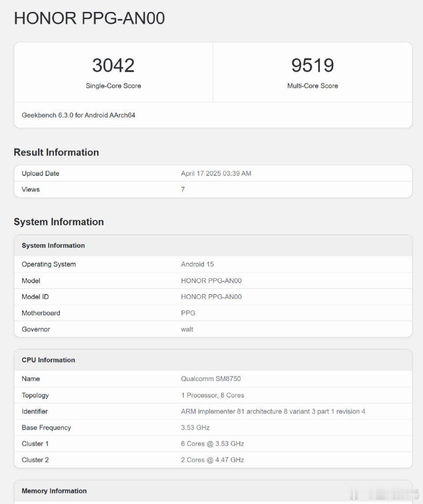The width and height of the screenshot is (423, 504).
Task: Click the Base Frequency label
Action: pos(46,428)
